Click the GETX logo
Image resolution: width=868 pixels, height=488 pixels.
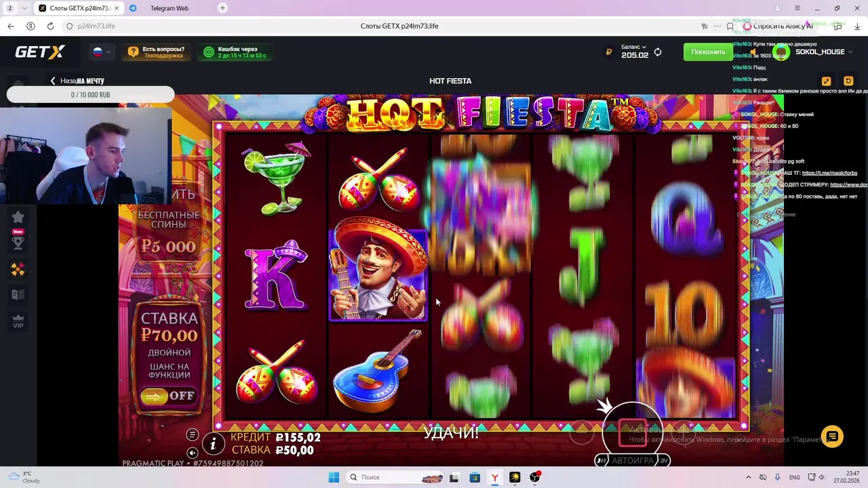40,52
